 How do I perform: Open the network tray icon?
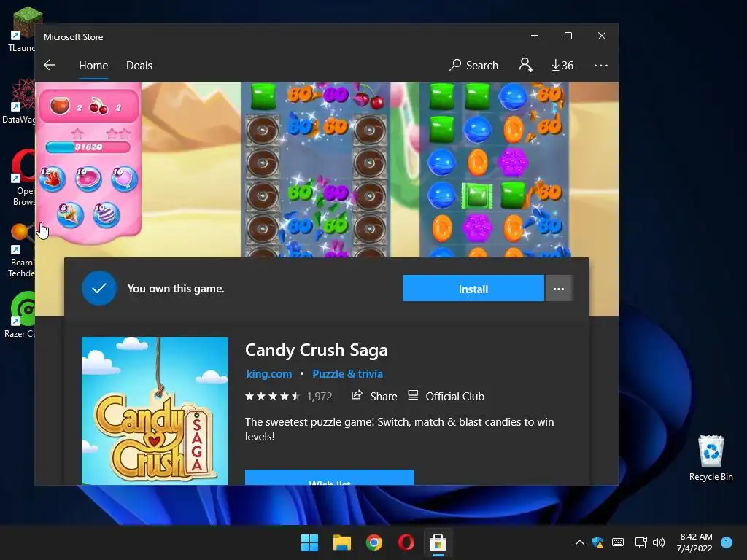click(x=640, y=542)
